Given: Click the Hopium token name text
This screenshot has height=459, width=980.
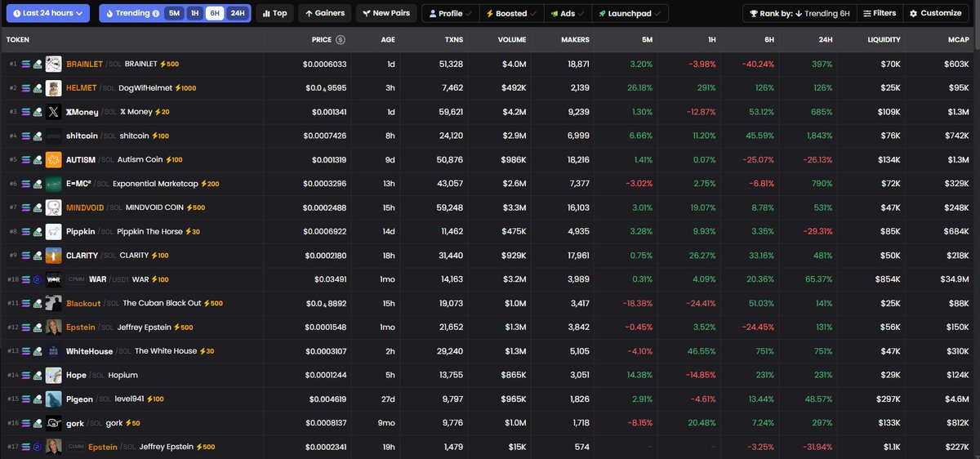Looking at the screenshot, I should [x=122, y=375].
